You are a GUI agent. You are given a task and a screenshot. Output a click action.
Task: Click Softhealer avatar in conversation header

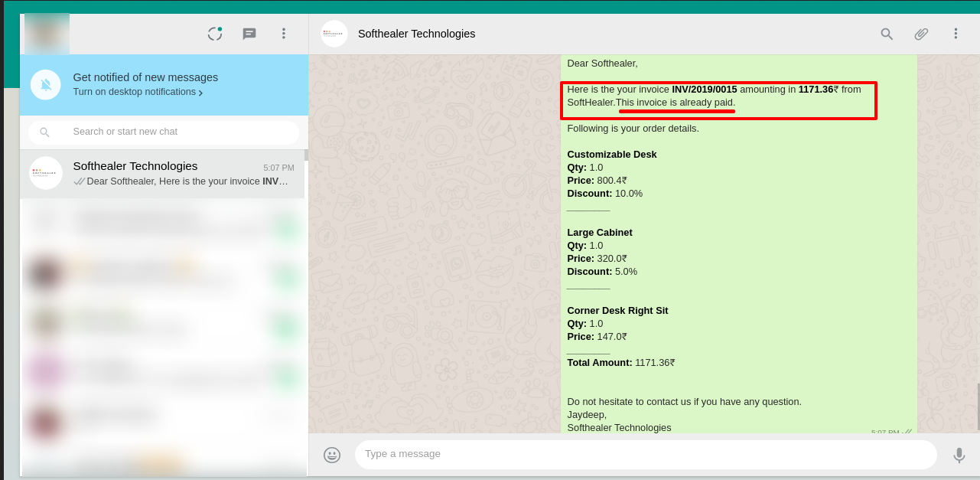tap(334, 34)
